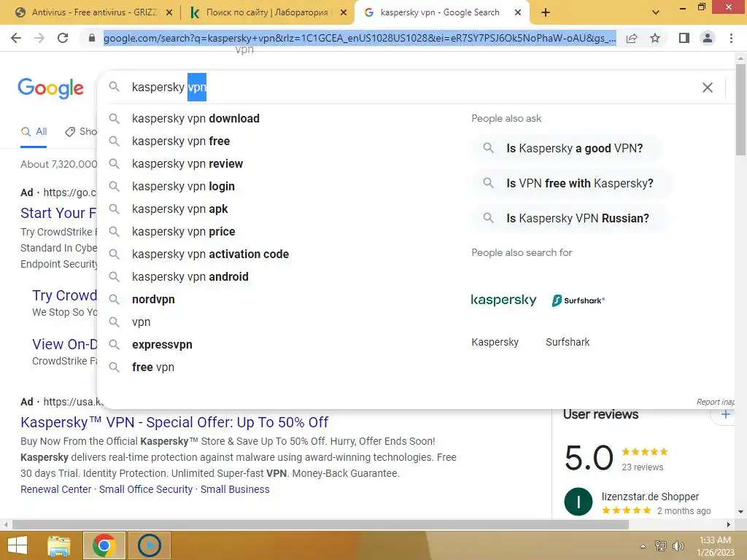Clear the search box with X
Screen dimensions: 747x560
tap(708, 87)
